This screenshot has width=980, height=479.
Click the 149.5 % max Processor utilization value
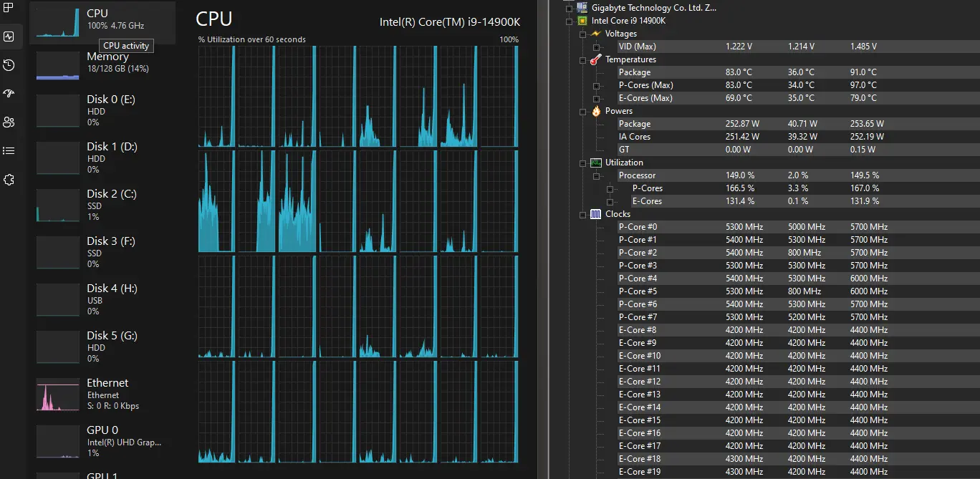865,175
